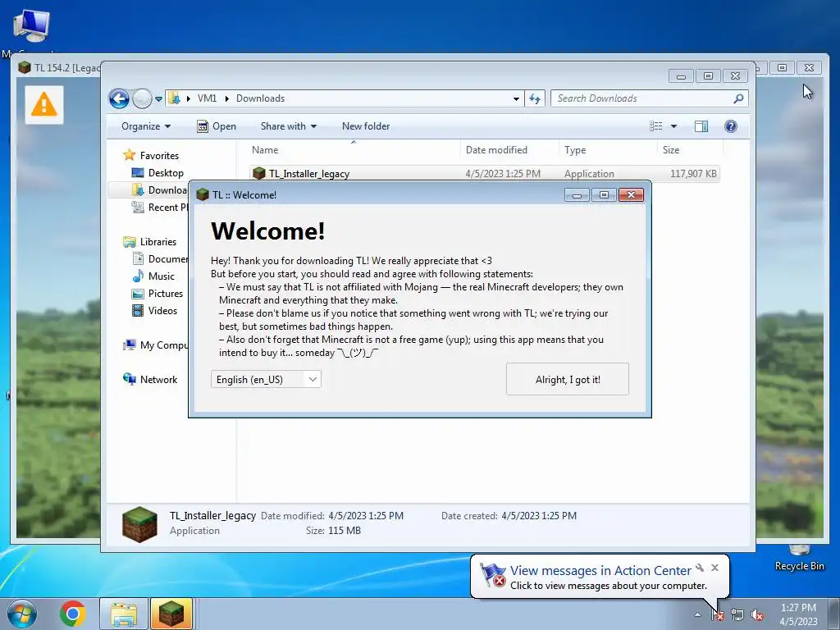Screen dimensions: 840x630
Task: Close the TL :: Welcome! dialog
Action: point(631,195)
